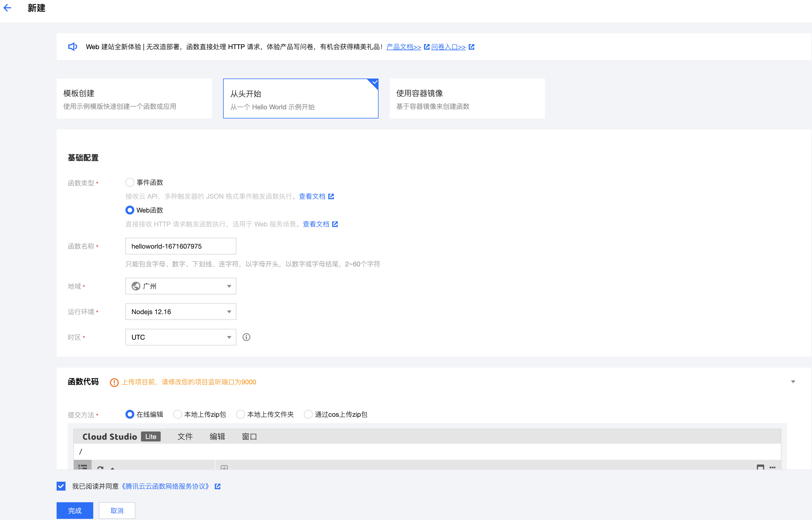Click the Cloud Studio title text

tap(110, 436)
